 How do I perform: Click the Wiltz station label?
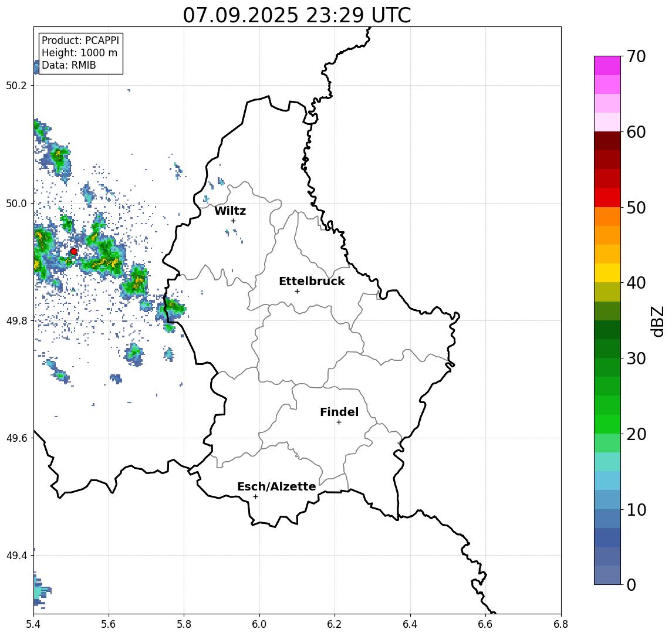click(x=230, y=211)
